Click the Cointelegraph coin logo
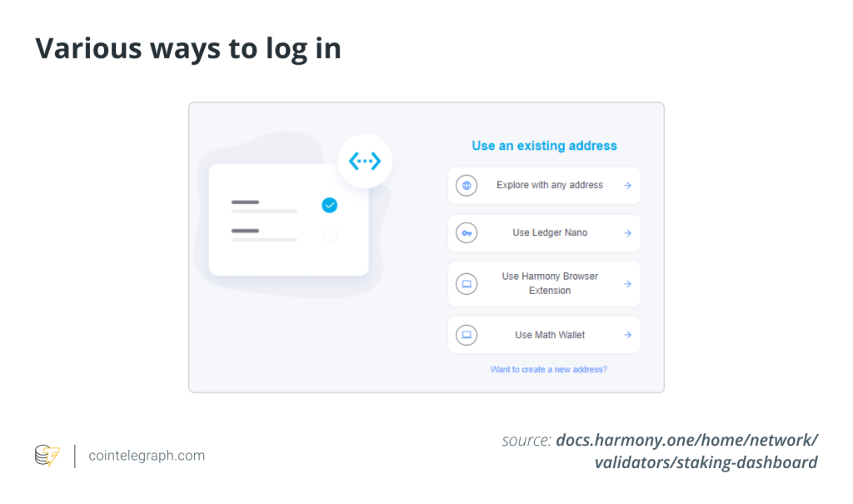This screenshot has width=853, height=504. pos(47,456)
